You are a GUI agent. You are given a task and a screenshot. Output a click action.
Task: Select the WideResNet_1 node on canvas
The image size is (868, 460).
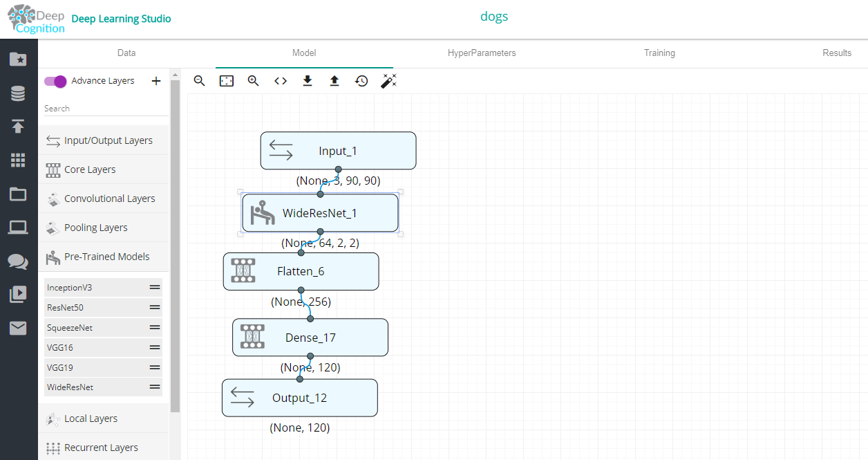(320, 213)
